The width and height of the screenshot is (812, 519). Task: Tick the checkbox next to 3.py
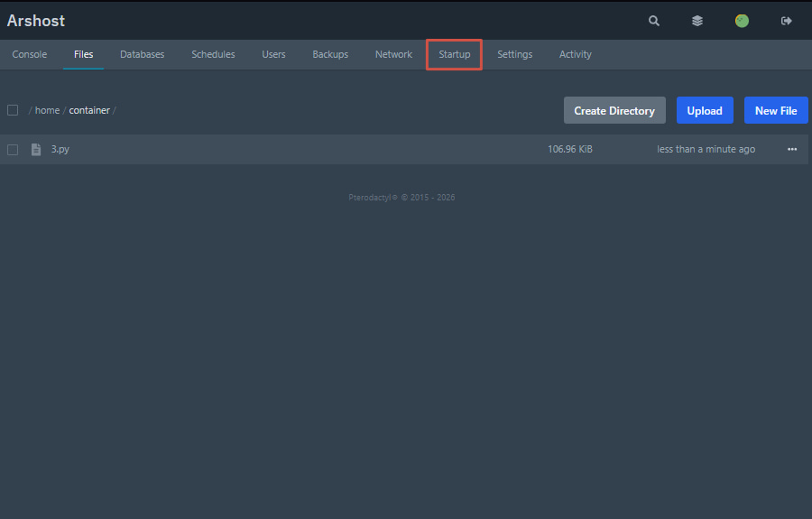click(13, 150)
